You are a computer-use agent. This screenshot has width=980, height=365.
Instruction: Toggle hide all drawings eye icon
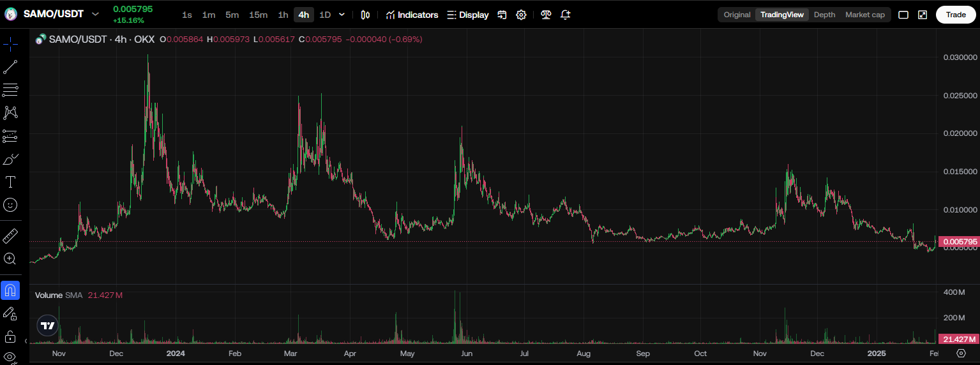click(10, 356)
